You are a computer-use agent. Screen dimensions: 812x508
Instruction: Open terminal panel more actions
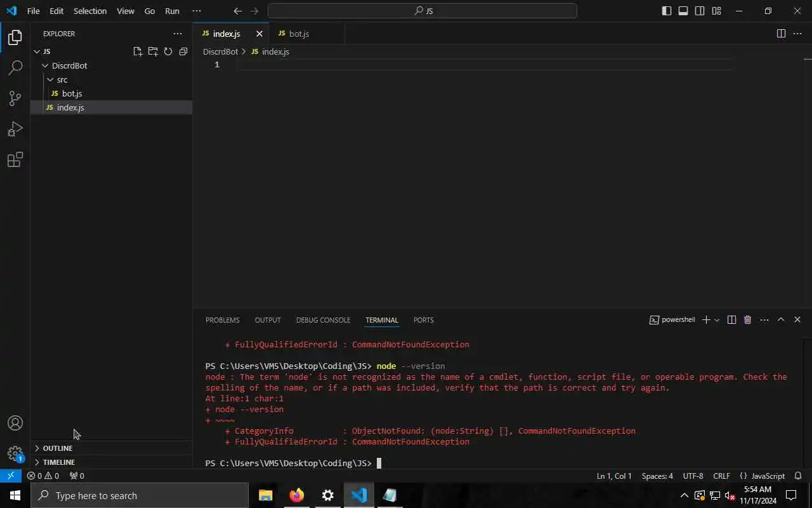tap(764, 320)
